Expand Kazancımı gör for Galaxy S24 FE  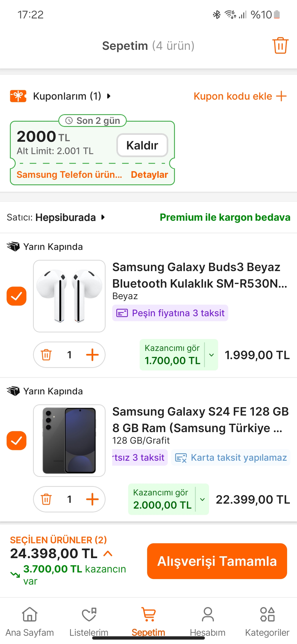coord(202,499)
